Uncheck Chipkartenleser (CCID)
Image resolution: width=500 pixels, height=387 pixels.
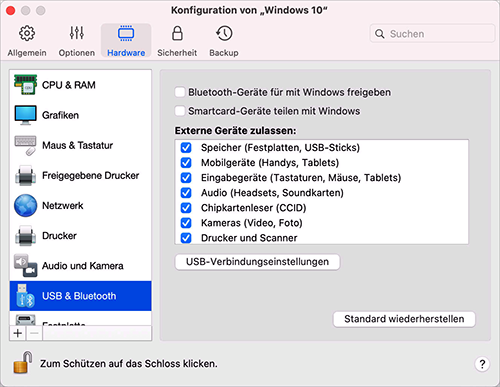(x=186, y=208)
